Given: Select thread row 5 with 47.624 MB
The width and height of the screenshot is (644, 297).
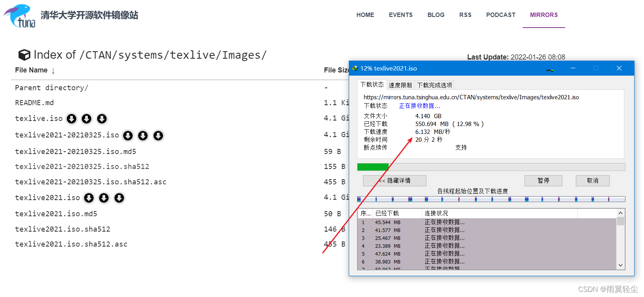Looking at the screenshot, I should (x=487, y=254).
